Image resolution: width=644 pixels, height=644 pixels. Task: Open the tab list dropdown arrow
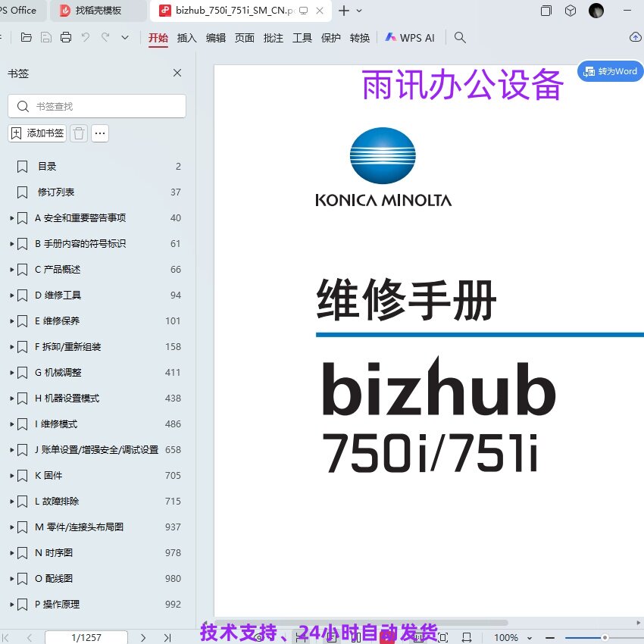point(359,11)
